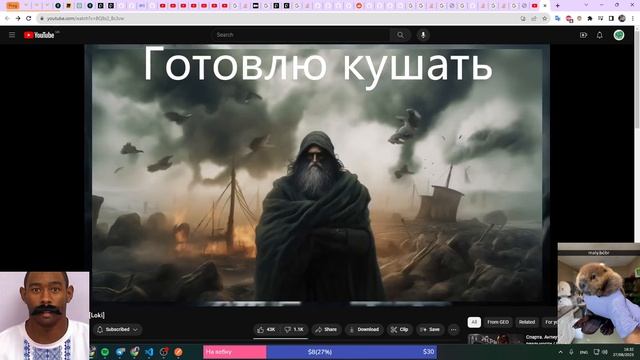This screenshot has height=360, width=640.
Task: Show hidden system tray icons chevron
Action: click(560, 352)
